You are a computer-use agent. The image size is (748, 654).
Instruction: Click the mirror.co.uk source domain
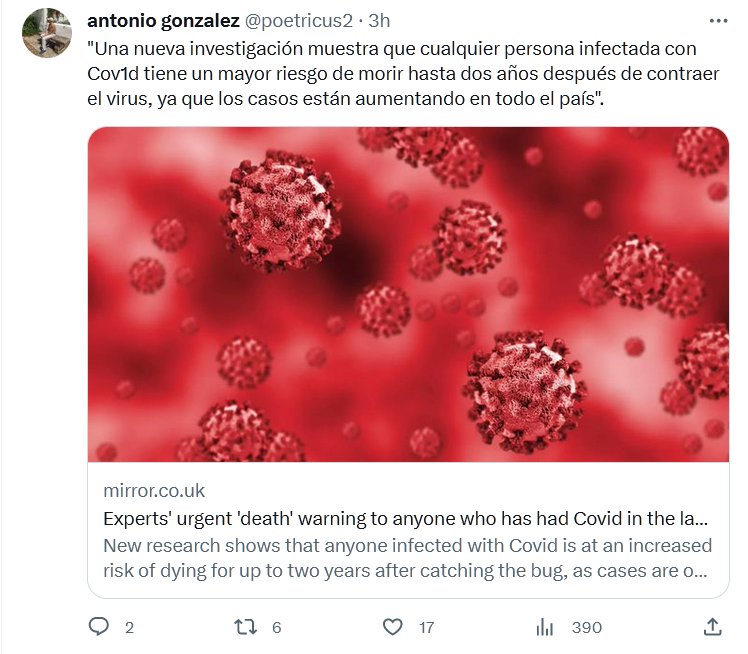154,490
